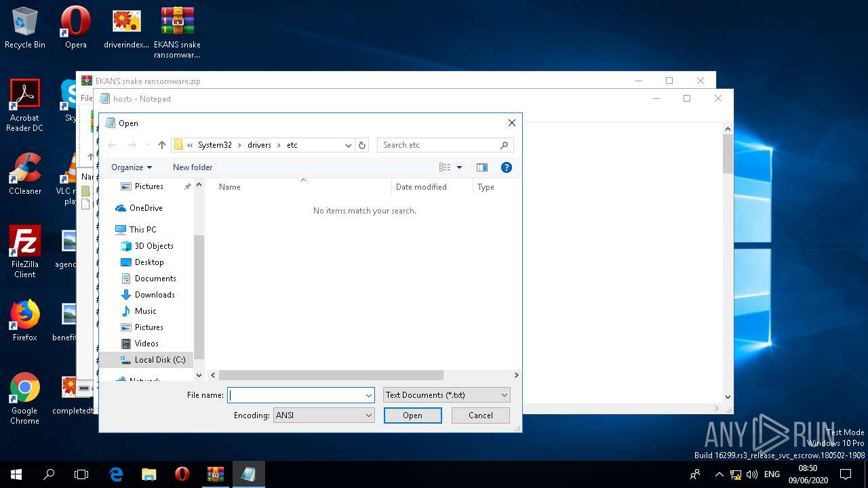
Task: Click the Back arrow in Open dialog
Action: [113, 145]
